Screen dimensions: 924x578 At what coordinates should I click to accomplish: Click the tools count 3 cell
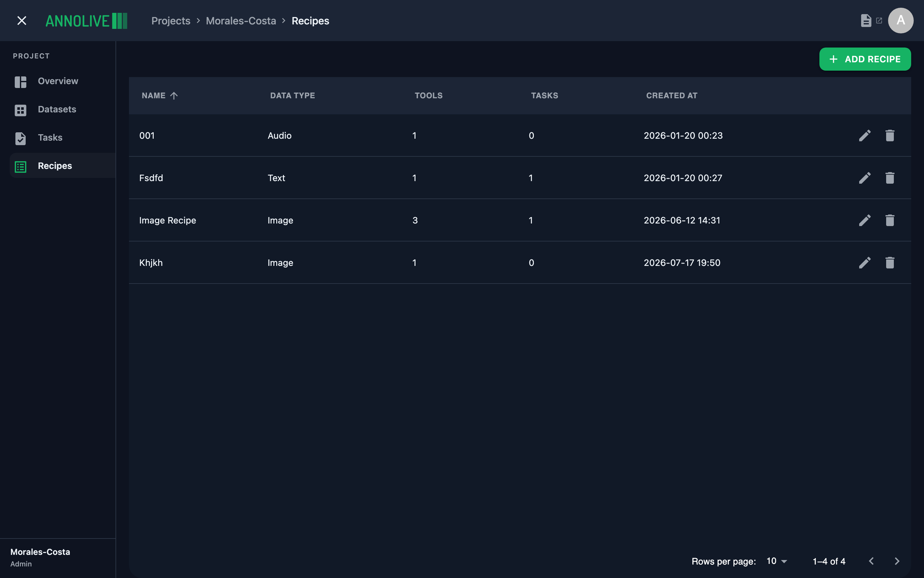415,220
